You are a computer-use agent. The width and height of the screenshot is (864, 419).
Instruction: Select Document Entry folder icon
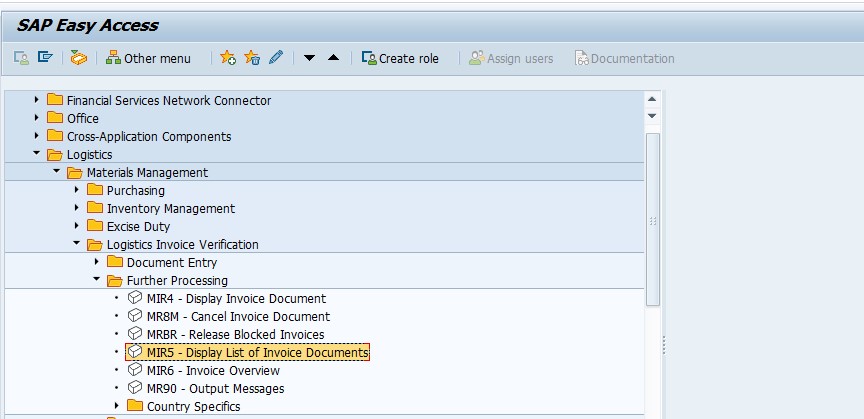[x=115, y=261]
